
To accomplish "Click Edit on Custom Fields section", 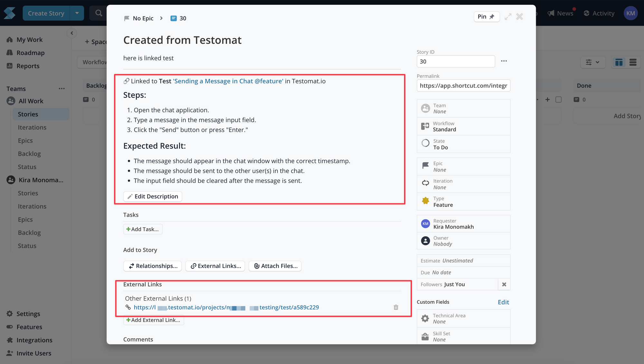I will (504, 302).
